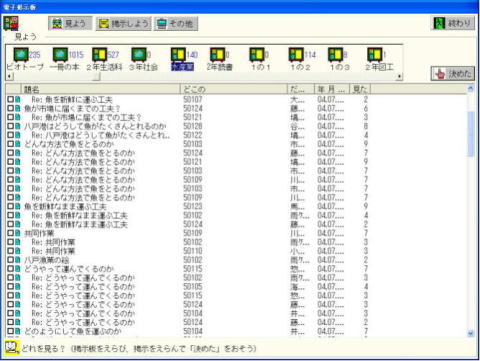Click the board list horizontal scrollbar thumb
This screenshot has height=361, width=480.
[96, 76]
